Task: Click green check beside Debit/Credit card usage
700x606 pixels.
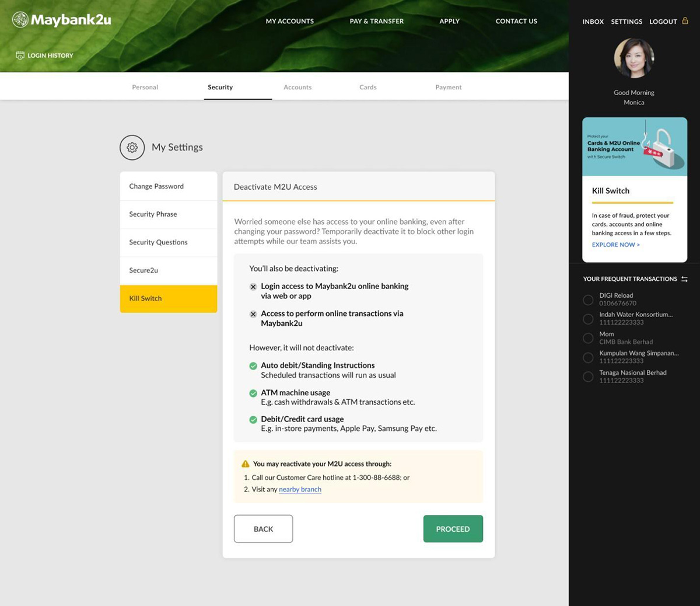Action: pos(253,420)
